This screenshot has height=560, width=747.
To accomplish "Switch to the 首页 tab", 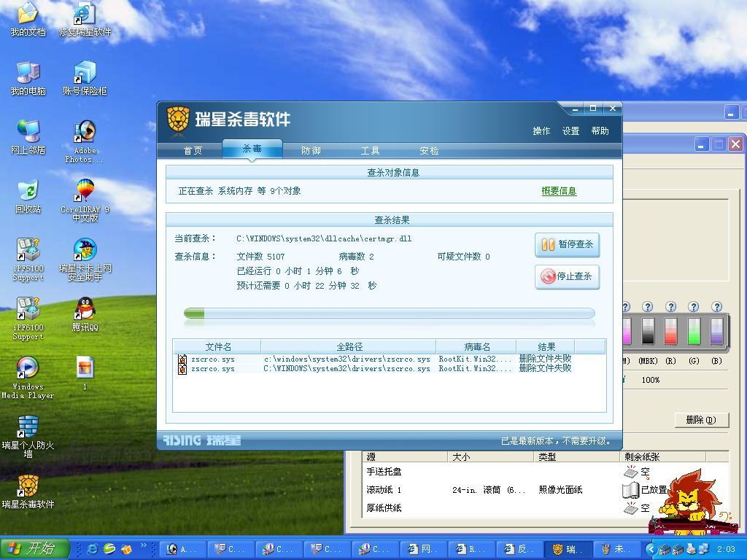I will click(193, 150).
